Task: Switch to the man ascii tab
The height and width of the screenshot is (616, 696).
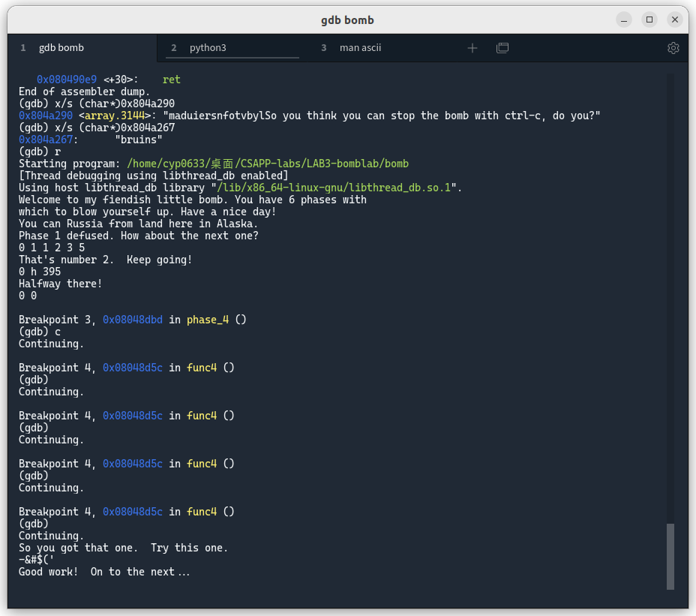Action: click(x=360, y=48)
